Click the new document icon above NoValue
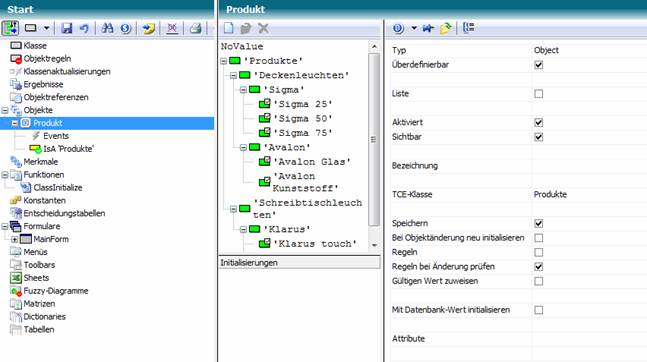 (229, 28)
